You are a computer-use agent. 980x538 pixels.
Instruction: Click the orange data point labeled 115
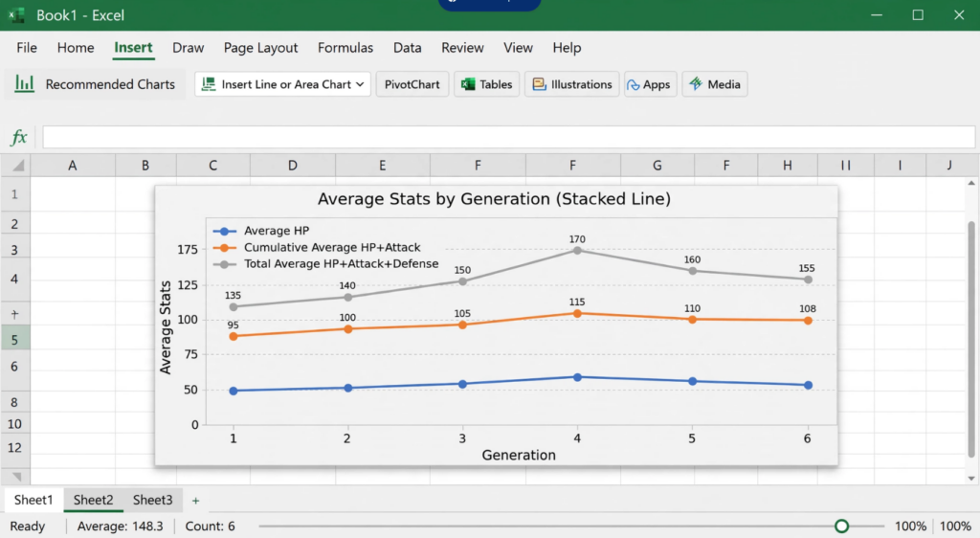pos(577,314)
